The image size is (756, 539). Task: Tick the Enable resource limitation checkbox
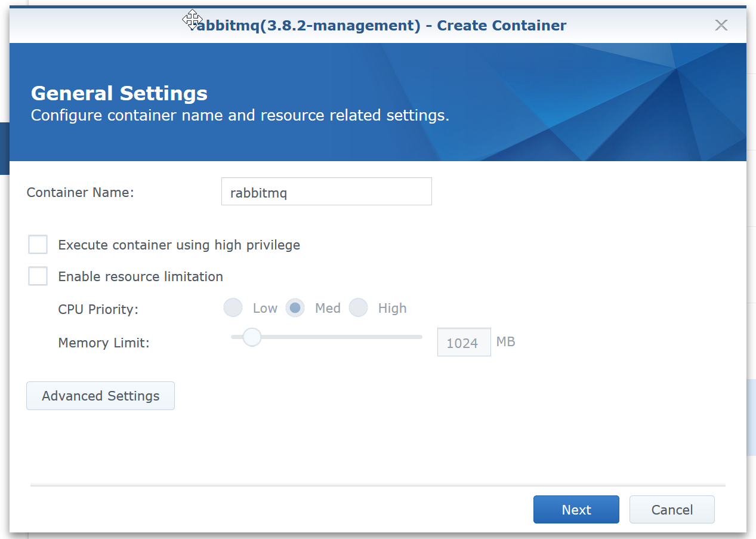[x=38, y=276]
